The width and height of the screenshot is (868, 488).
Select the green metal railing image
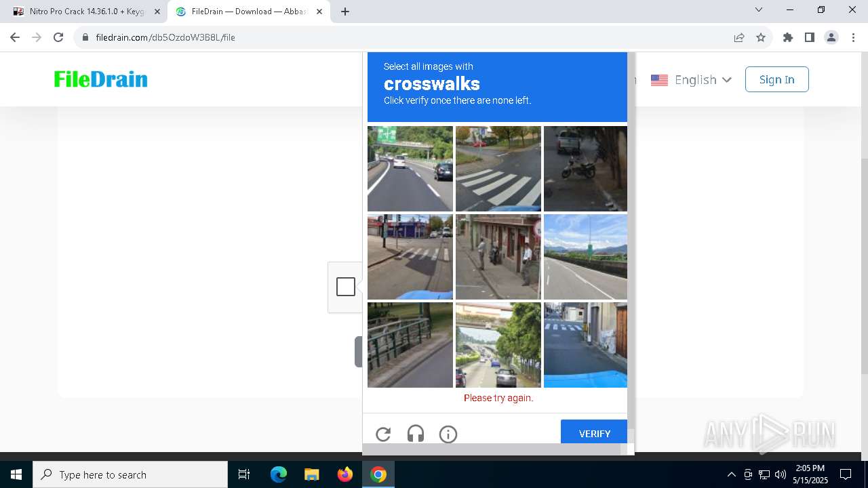tap(410, 345)
